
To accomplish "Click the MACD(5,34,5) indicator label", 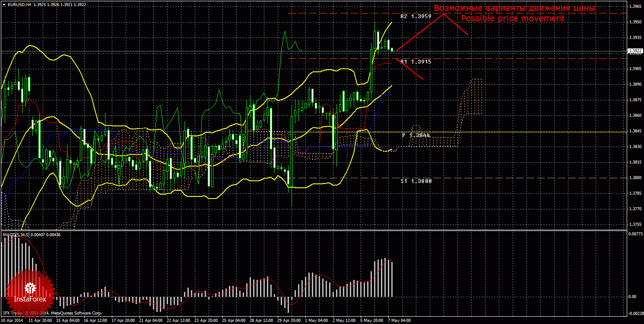I will click(16, 234).
